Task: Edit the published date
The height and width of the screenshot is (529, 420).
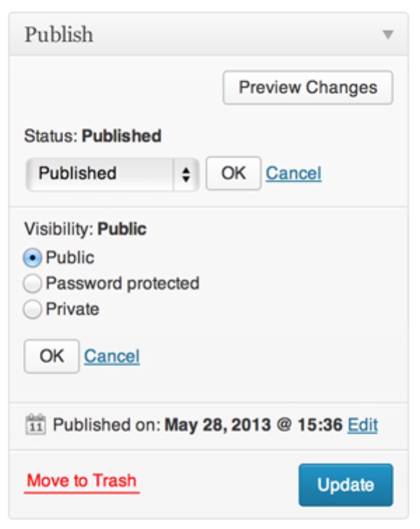Action: tap(363, 425)
